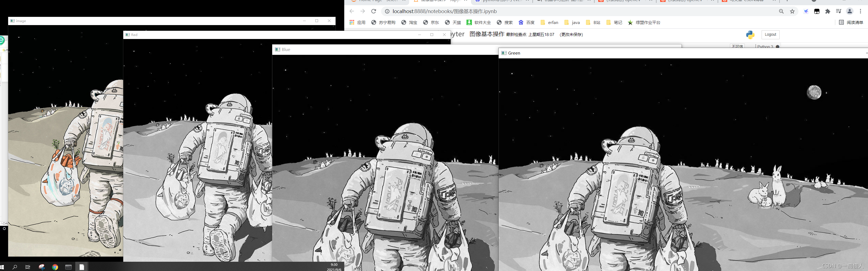Reload the Jupyter notebook page
This screenshot has height=271, width=868.
(x=373, y=11)
